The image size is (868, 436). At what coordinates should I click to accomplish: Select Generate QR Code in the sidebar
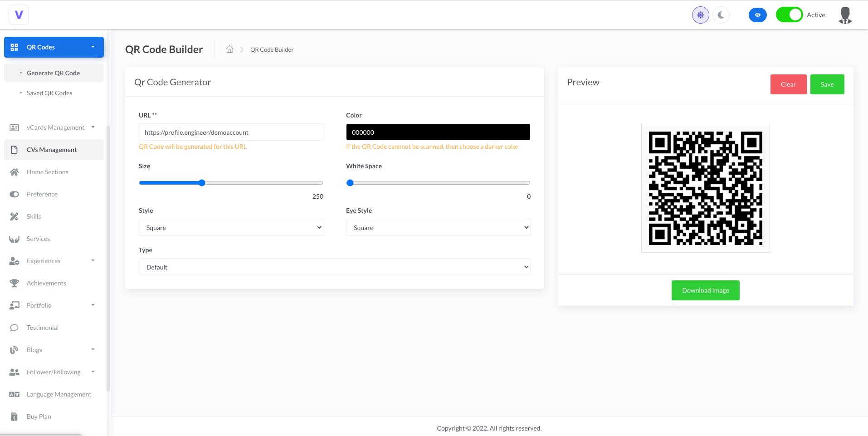[53, 73]
